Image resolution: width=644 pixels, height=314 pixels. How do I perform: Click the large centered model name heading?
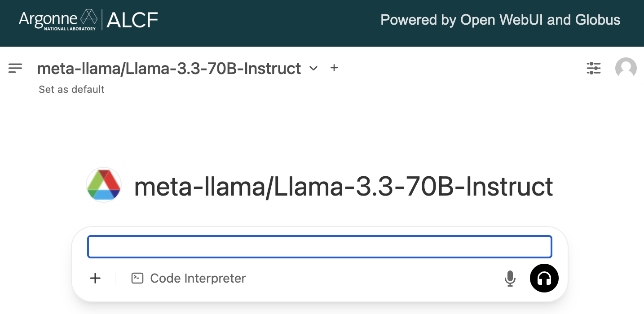[x=344, y=187]
